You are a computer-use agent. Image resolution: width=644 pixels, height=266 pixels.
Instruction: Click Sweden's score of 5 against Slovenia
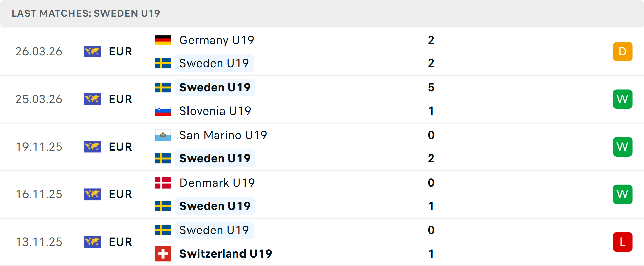pyautogui.click(x=431, y=88)
